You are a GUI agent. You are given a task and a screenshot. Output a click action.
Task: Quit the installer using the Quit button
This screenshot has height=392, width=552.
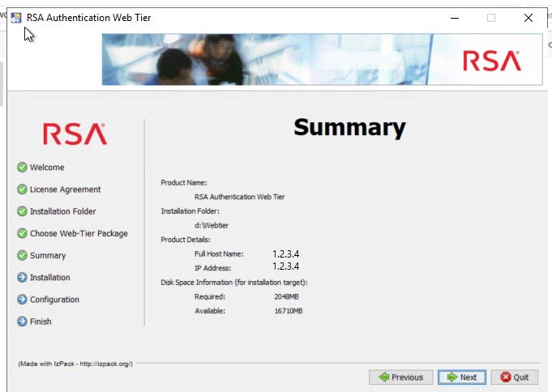tap(514, 377)
